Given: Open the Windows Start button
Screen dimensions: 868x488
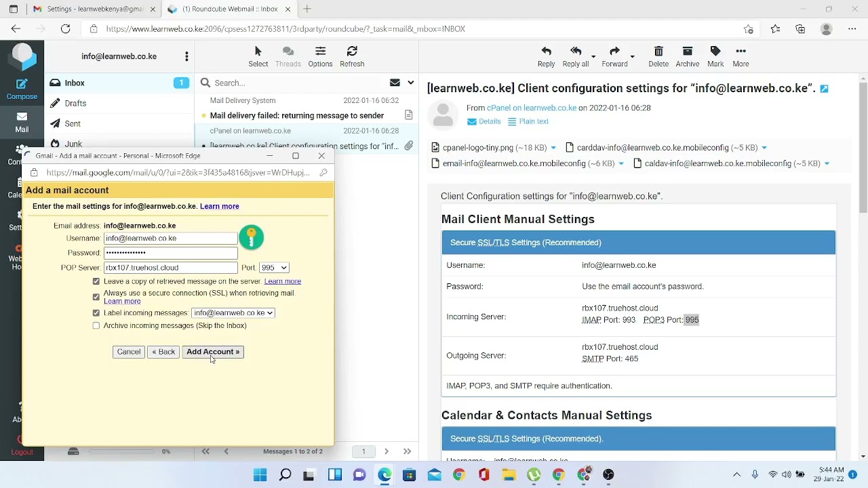Looking at the screenshot, I should point(260,474).
